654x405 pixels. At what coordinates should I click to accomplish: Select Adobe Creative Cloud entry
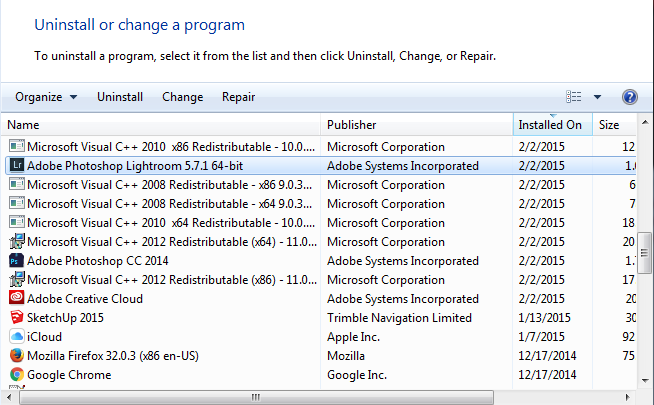point(85,299)
